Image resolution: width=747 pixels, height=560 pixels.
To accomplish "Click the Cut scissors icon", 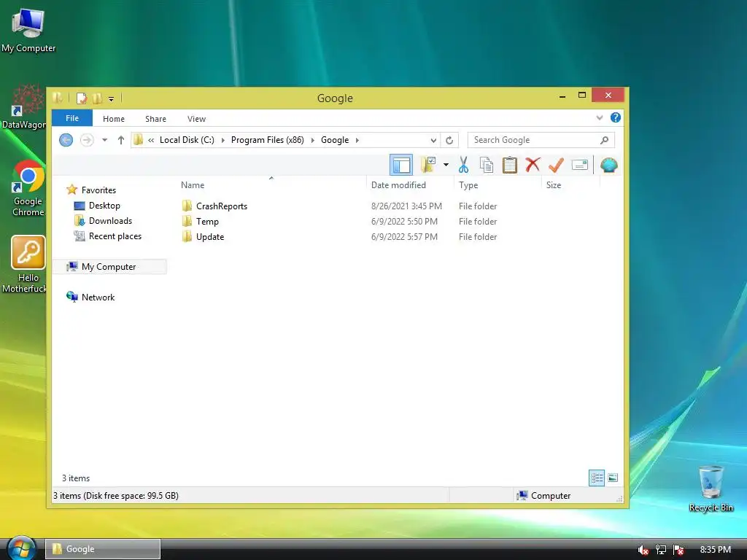I will 463,165.
